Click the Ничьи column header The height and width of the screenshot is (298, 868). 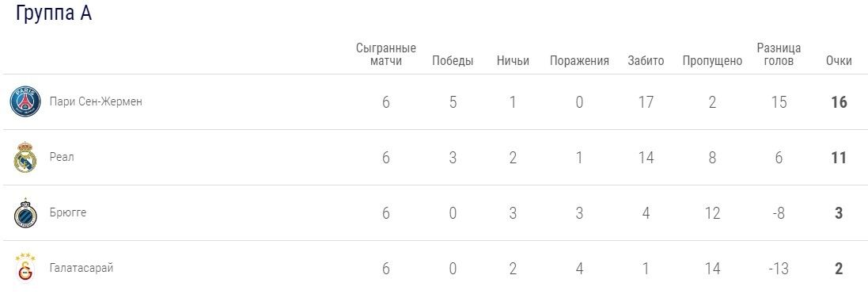(513, 61)
